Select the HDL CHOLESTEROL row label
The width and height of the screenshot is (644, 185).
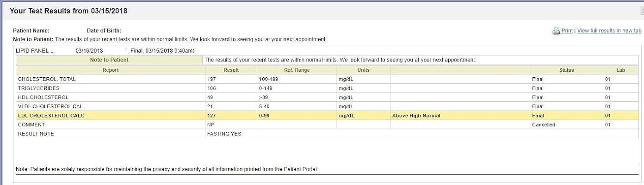pos(43,98)
